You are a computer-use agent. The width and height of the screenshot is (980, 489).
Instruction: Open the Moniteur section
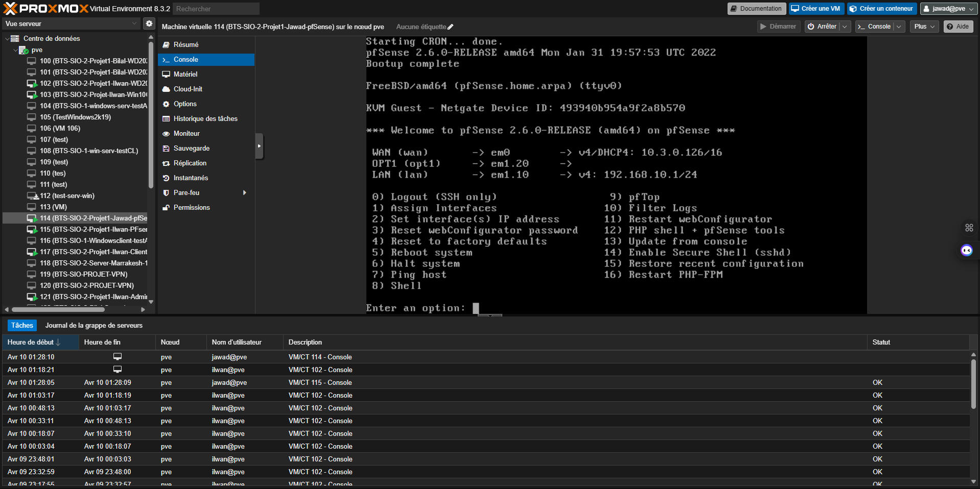pos(186,134)
